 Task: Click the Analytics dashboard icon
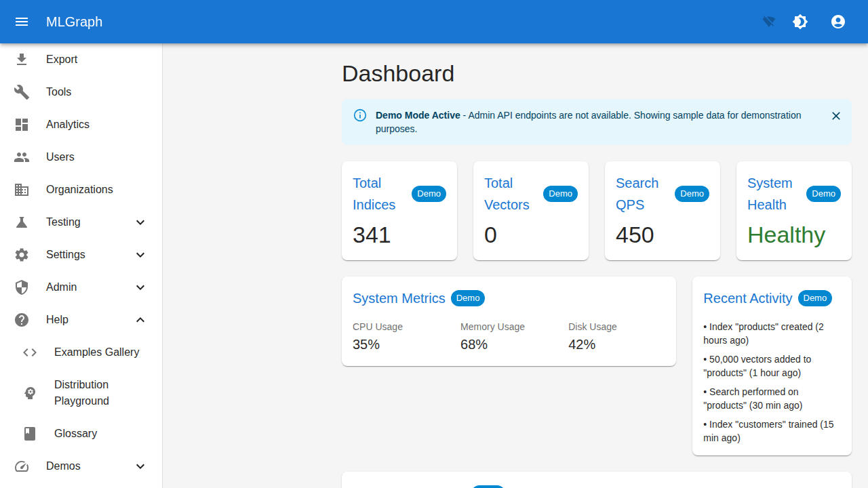coord(22,125)
